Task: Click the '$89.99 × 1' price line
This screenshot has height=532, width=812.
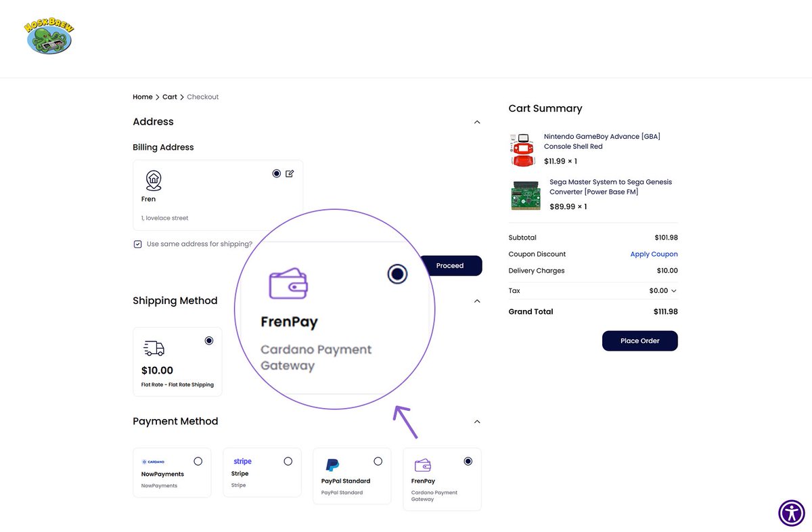Action: click(x=568, y=206)
